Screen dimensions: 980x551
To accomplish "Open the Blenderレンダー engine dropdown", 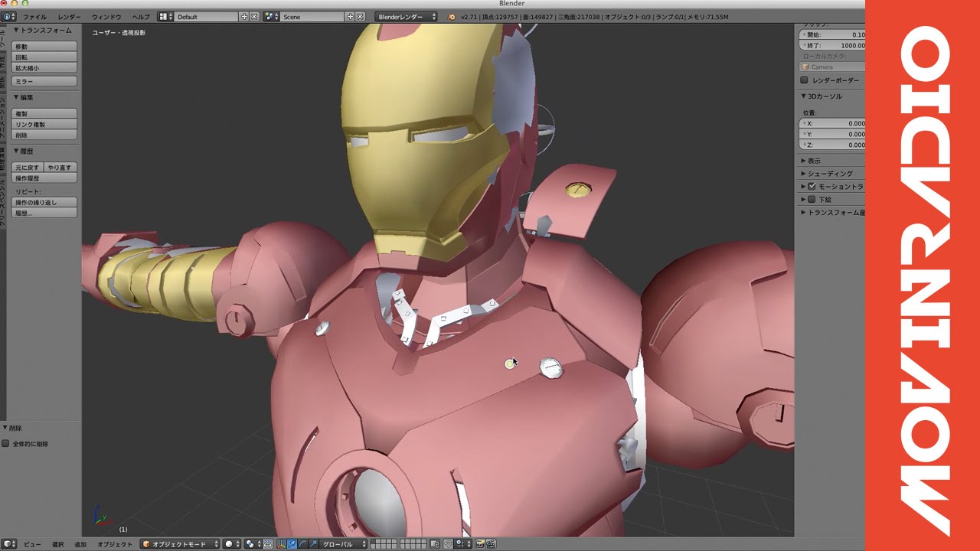I will click(x=407, y=16).
